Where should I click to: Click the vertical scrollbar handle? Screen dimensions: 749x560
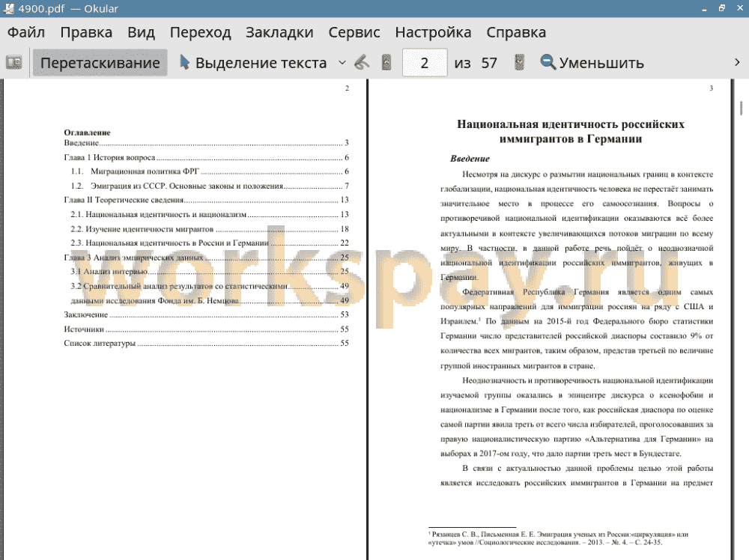pos(741,108)
